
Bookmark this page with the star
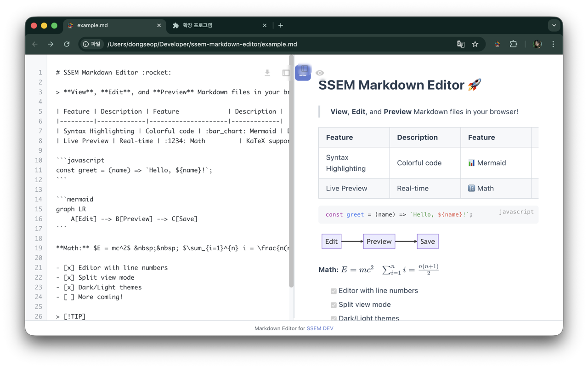click(475, 44)
